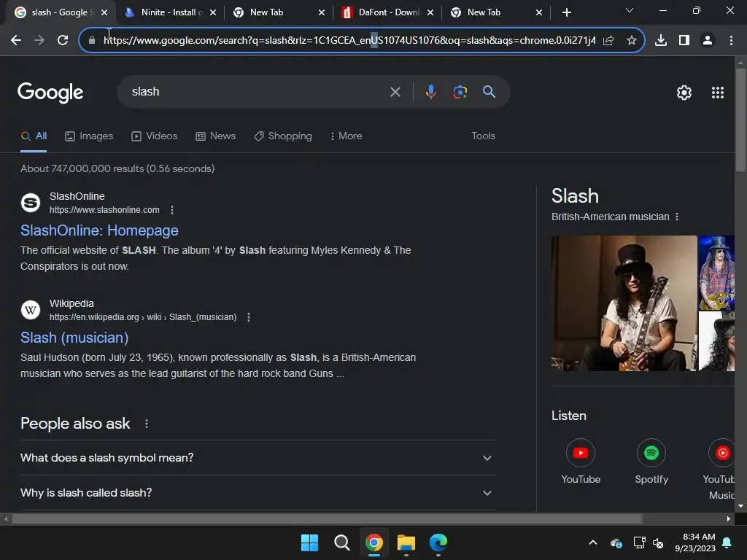Click the scroll-down arrow of the page scrollbar
Viewport: 747px width, 560px height.
pos(740,506)
